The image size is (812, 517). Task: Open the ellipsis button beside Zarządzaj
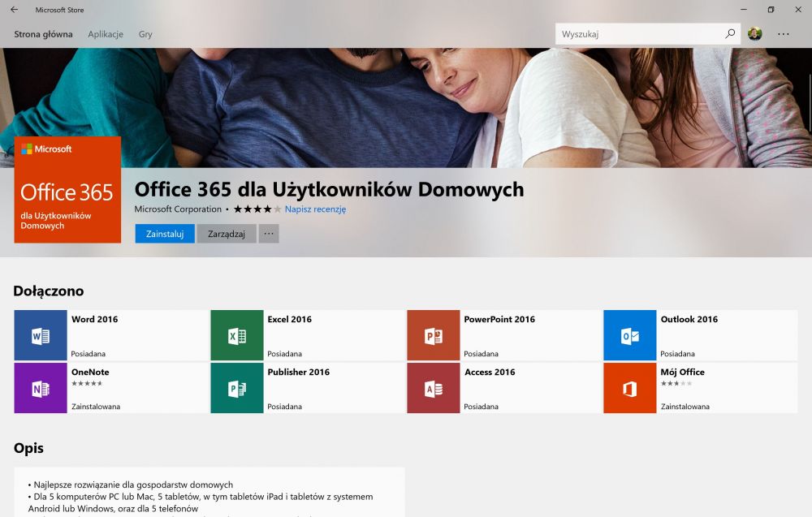pos(269,234)
